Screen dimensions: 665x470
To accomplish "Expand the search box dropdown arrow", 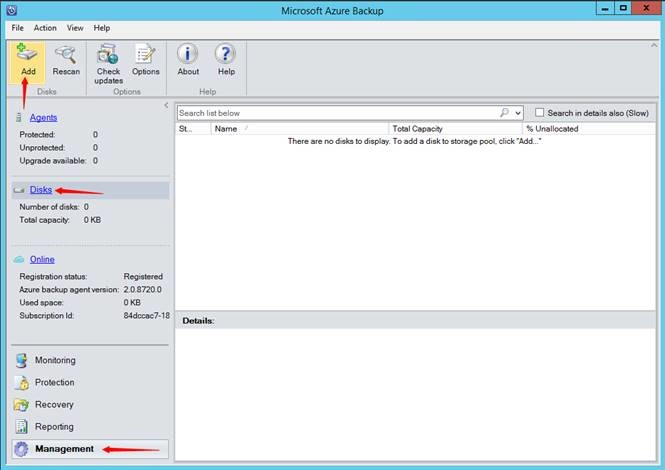I will point(518,114).
